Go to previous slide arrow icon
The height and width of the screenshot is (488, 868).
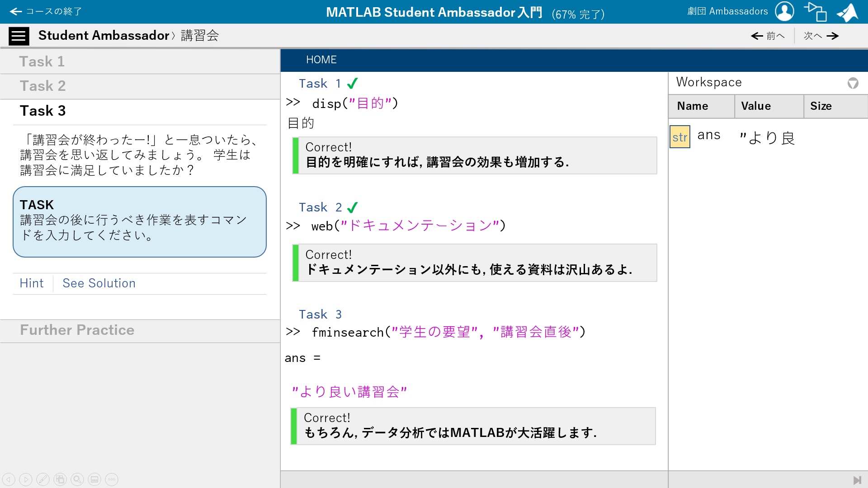pyautogui.click(x=9, y=479)
